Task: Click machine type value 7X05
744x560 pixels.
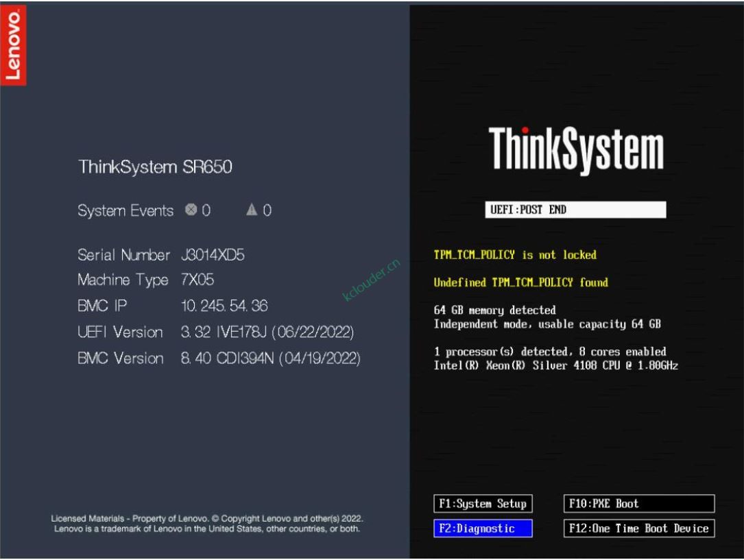Action: (x=197, y=279)
